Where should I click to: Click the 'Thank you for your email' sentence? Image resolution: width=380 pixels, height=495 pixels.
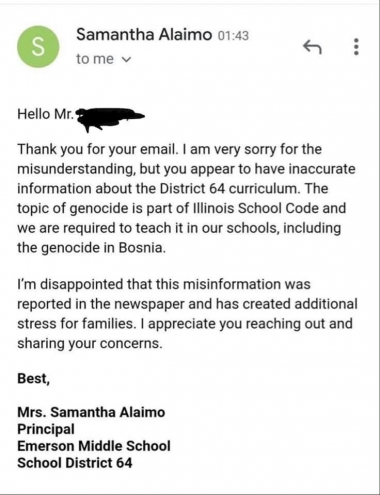tap(97, 149)
